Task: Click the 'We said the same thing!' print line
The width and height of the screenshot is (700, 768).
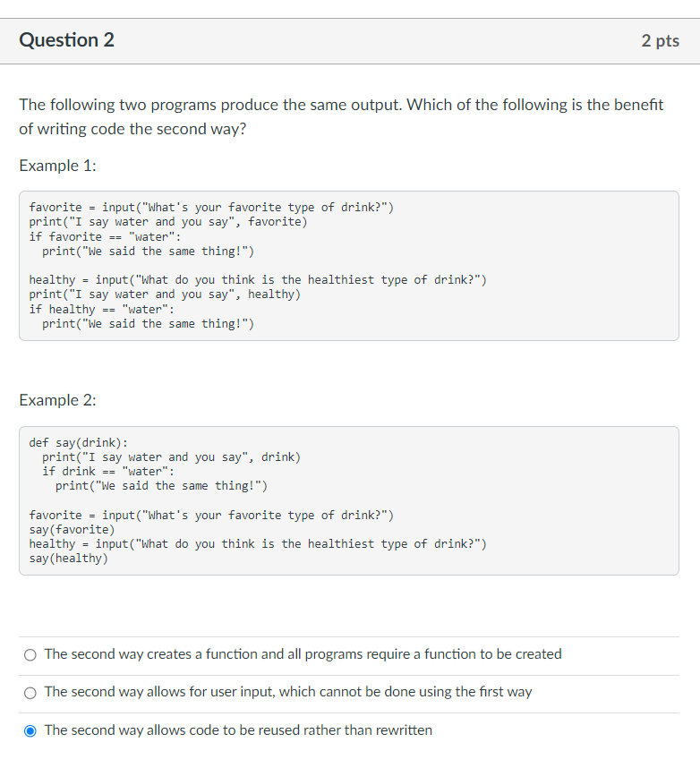Action: 150,251
